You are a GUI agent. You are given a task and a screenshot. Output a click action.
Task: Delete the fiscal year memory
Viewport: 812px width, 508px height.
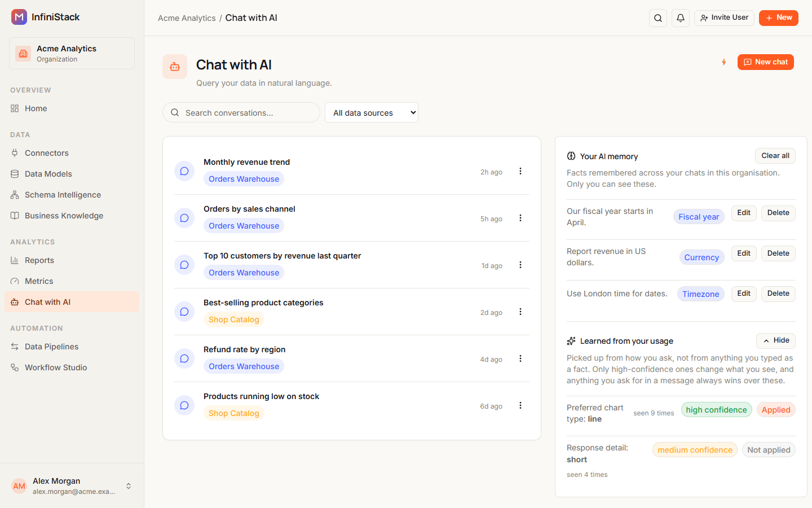point(778,213)
